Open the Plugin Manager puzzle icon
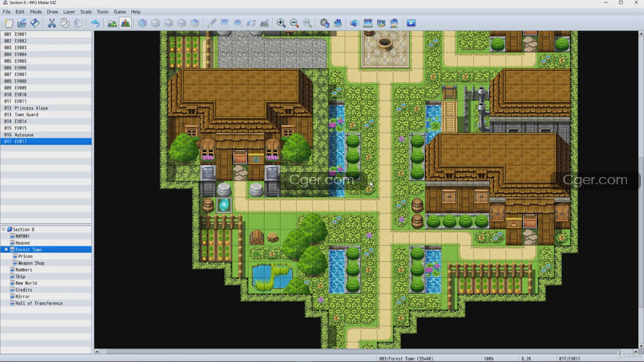This screenshot has height=362, width=644. [x=337, y=23]
